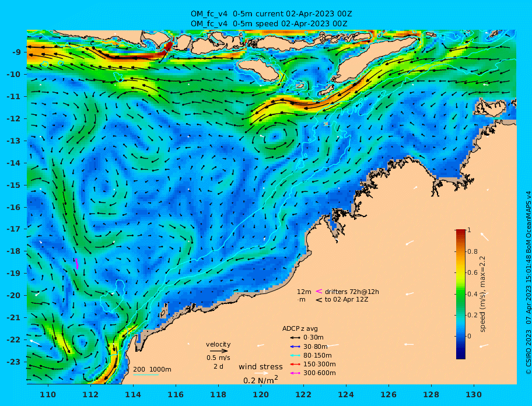The image size is (532, 406).
Task: Click the magenta drifter track near 111E 18.5S
Action: tap(77, 264)
